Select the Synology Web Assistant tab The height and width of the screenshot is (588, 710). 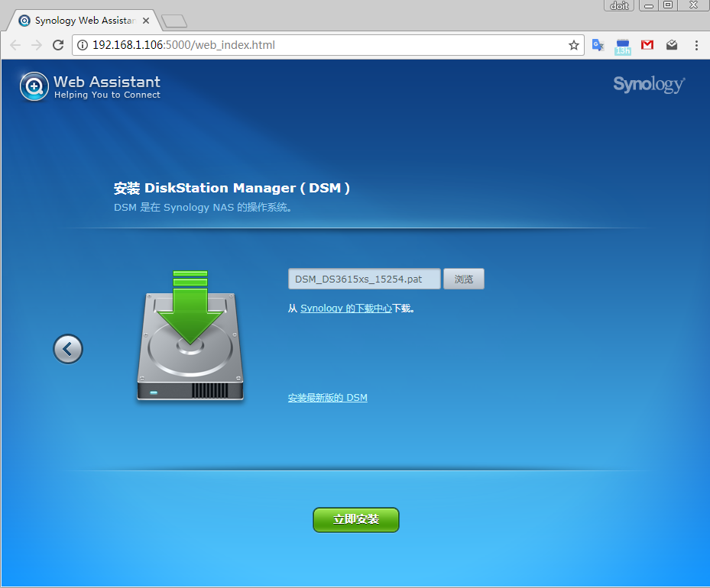pyautogui.click(x=85, y=21)
